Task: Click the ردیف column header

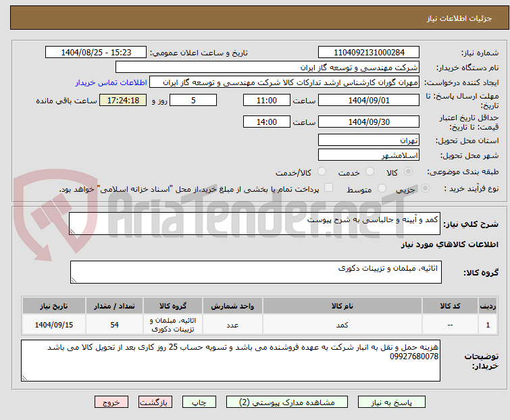Action: click(x=488, y=306)
